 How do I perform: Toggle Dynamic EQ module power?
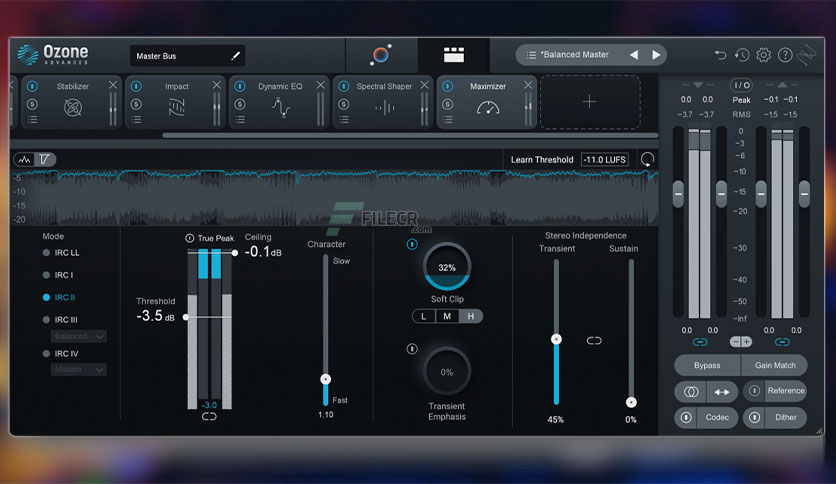pos(240,86)
